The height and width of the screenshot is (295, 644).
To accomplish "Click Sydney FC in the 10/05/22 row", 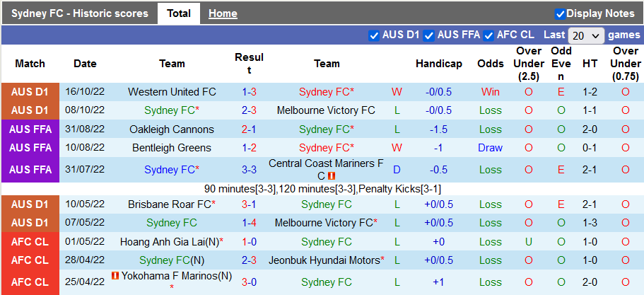I will (x=327, y=204).
